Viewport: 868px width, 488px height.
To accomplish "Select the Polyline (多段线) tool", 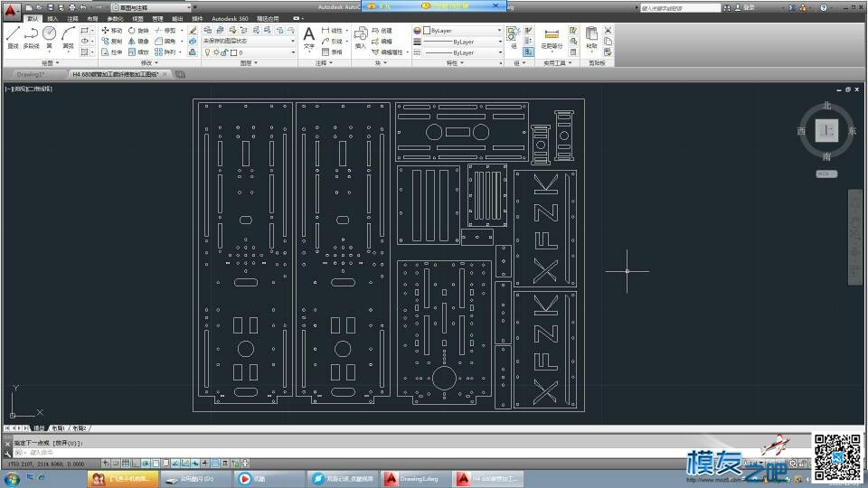I will 31,36.
